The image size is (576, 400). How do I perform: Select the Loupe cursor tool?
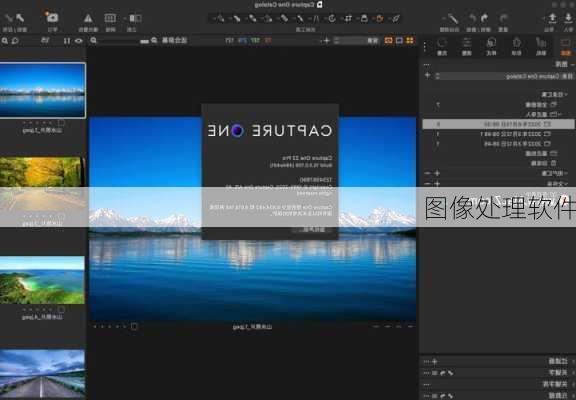pos(364,18)
